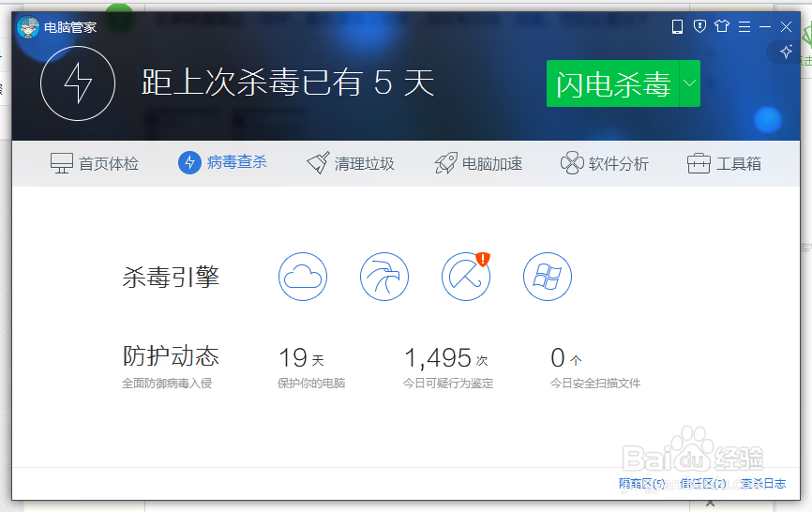Open the 信任区(2) link
This screenshot has height=512, width=812.
(703, 484)
